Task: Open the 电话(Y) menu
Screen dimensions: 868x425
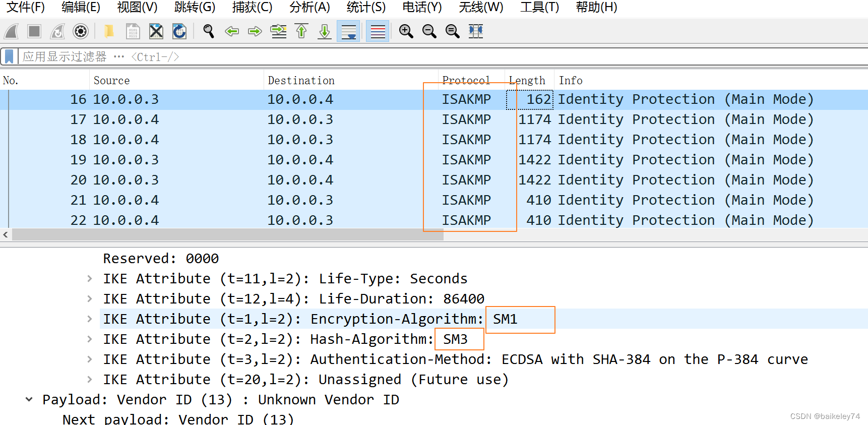Action: point(422,8)
